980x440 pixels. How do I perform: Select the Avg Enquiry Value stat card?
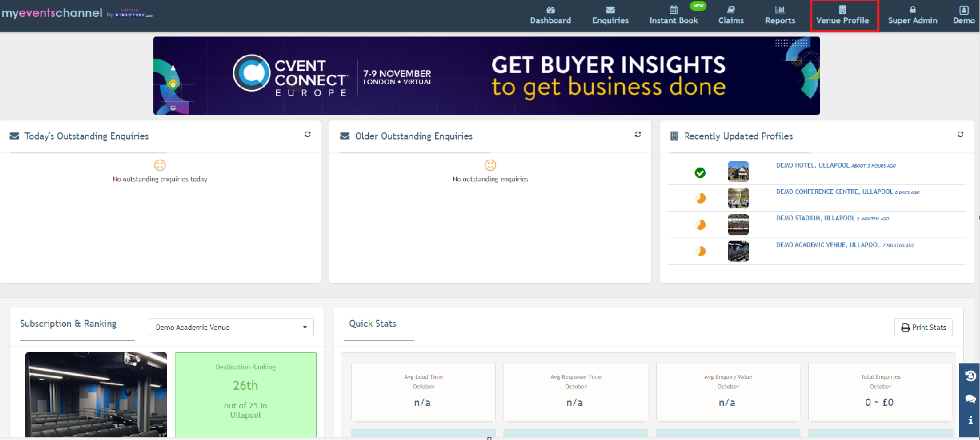click(x=728, y=392)
